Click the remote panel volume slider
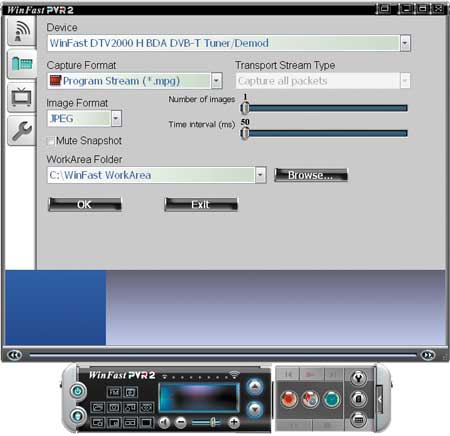This screenshot has height=436, width=450. click(x=207, y=423)
